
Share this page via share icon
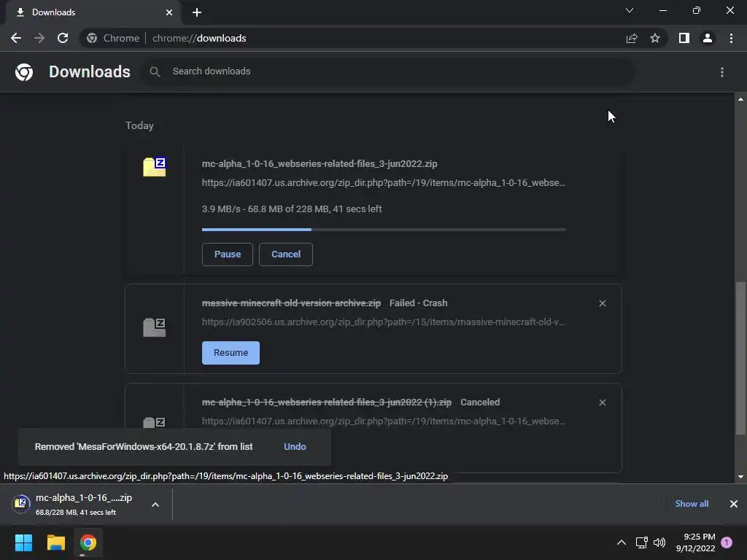(632, 38)
